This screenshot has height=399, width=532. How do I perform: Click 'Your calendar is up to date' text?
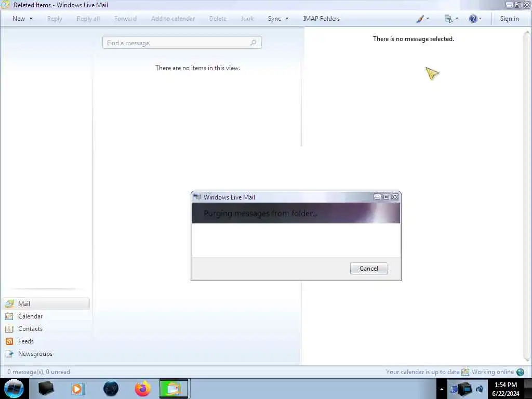click(422, 372)
